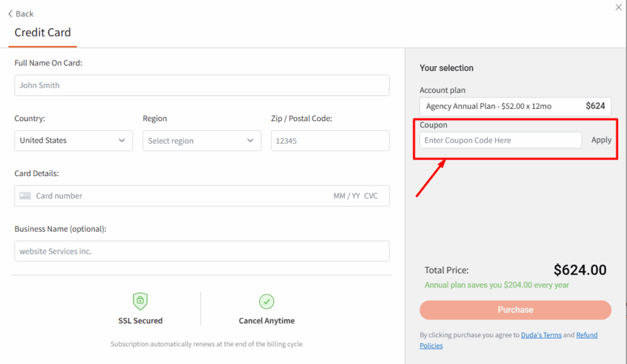Open the Country dropdown showing United States
This screenshot has height=364, width=627.
73,141
